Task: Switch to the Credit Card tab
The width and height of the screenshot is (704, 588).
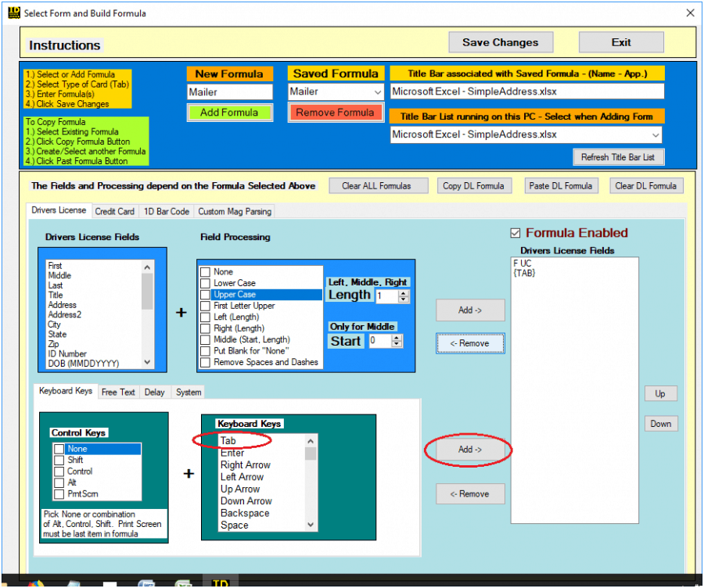Action: (114, 210)
